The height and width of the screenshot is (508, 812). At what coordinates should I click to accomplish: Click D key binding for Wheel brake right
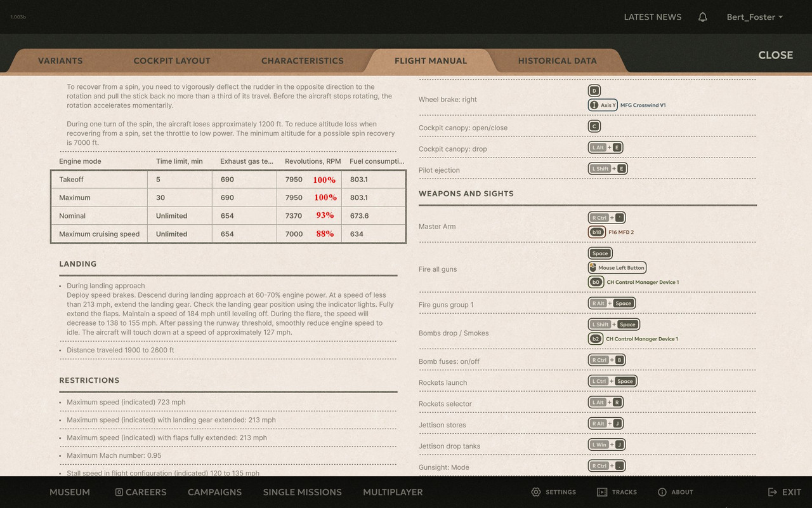pos(594,91)
